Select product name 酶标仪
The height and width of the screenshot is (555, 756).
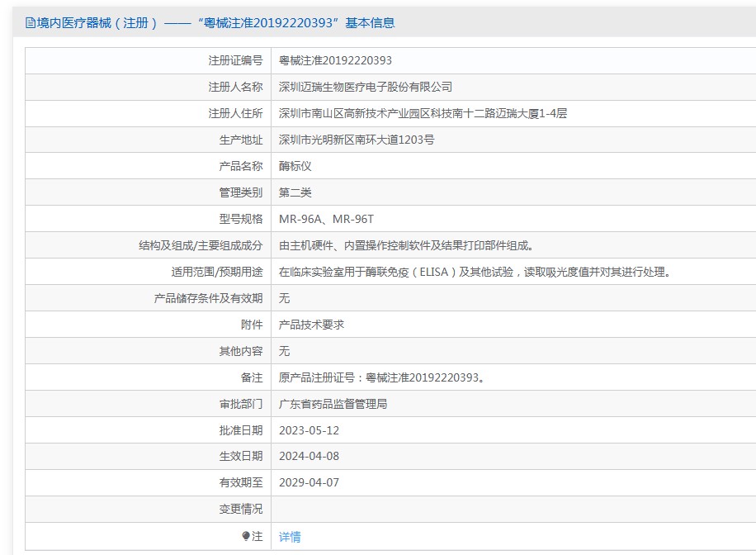coord(295,166)
